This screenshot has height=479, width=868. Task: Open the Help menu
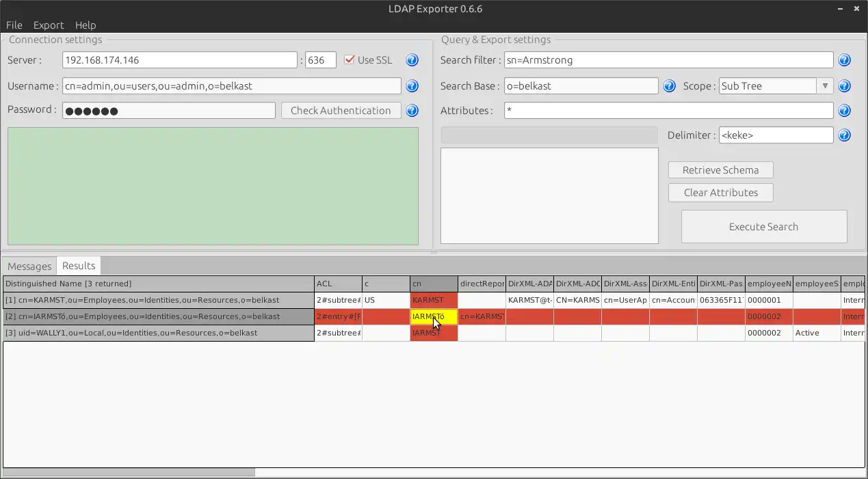(x=86, y=25)
